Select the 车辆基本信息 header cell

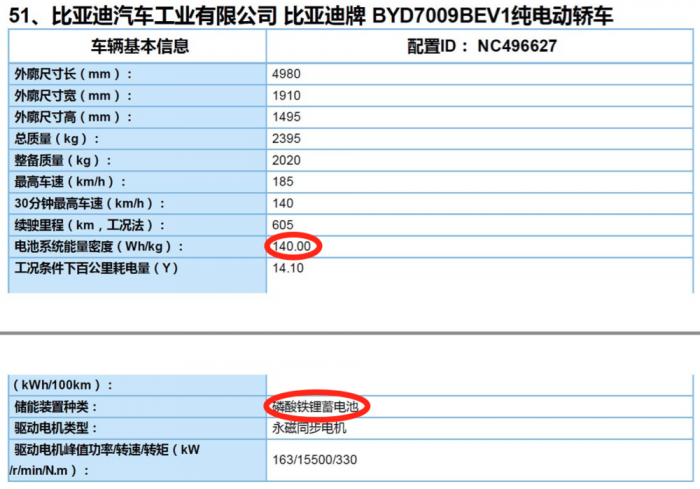click(140, 46)
